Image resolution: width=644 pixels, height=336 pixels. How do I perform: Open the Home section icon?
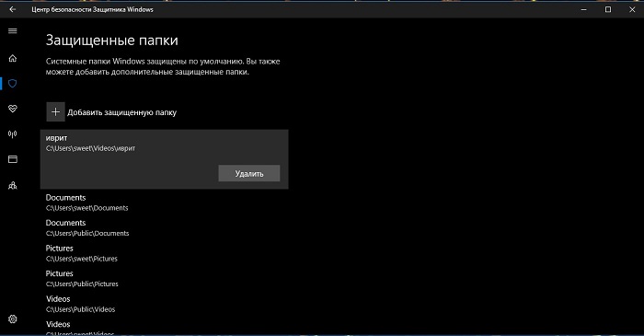click(13, 58)
